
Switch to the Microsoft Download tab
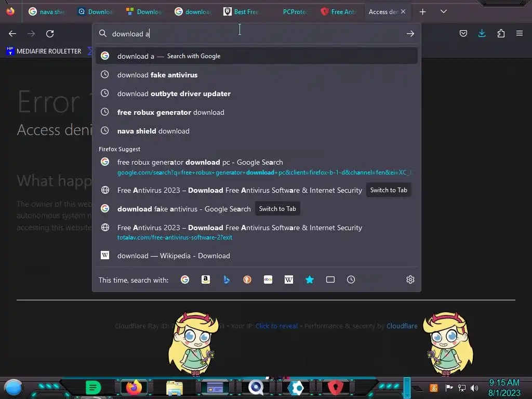tap(144, 12)
